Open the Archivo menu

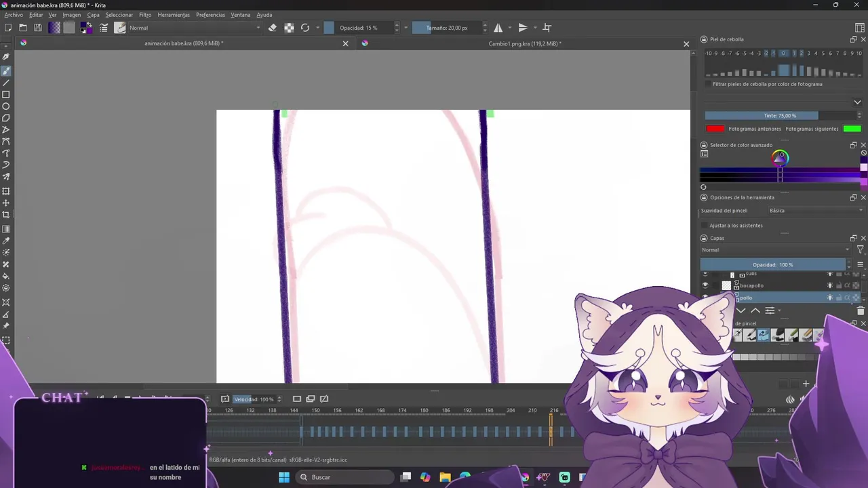click(14, 15)
